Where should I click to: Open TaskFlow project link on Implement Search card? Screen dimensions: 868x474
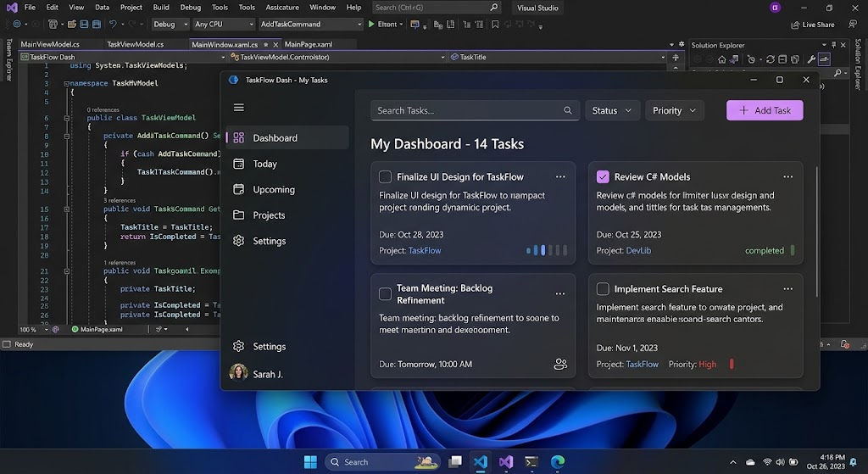tap(643, 365)
